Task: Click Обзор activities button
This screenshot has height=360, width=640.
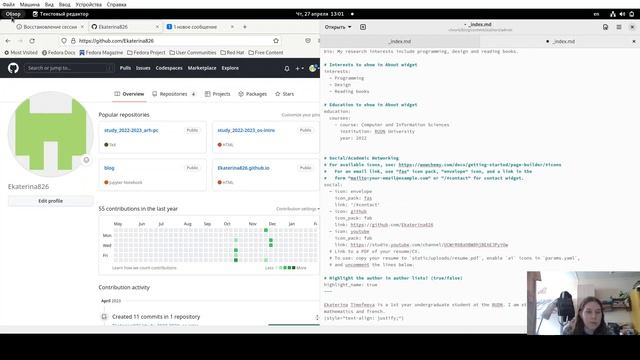Action: tap(13, 14)
